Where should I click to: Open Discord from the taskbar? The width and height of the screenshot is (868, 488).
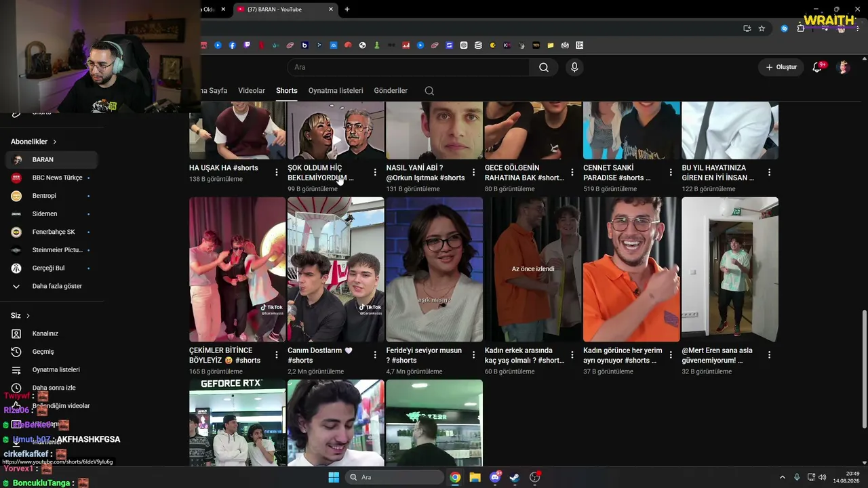pyautogui.click(x=495, y=477)
